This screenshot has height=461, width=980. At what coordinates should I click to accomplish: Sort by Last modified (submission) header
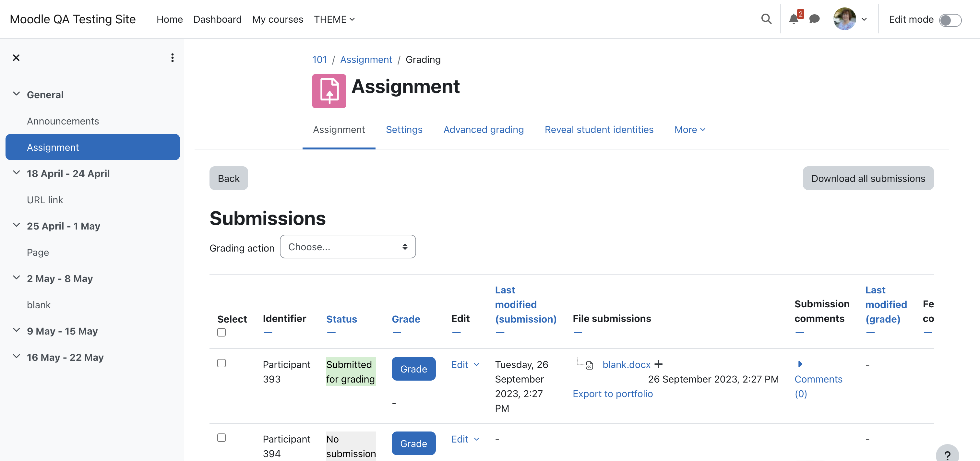[x=526, y=305]
